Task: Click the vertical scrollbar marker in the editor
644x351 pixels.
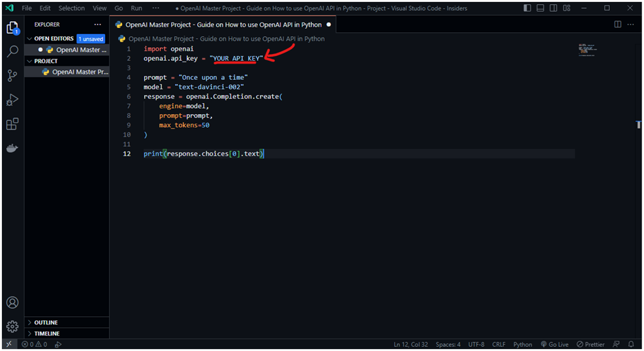Action: click(639, 124)
